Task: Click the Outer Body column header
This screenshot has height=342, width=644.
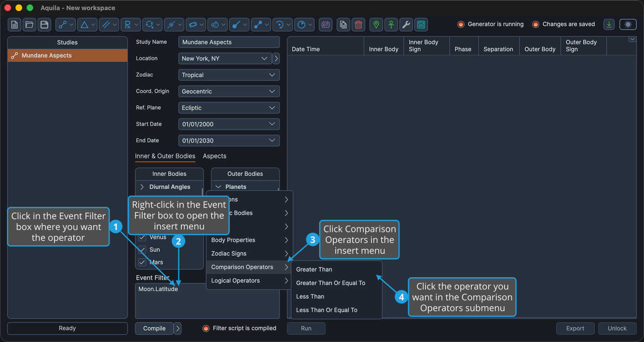Action: point(540,46)
